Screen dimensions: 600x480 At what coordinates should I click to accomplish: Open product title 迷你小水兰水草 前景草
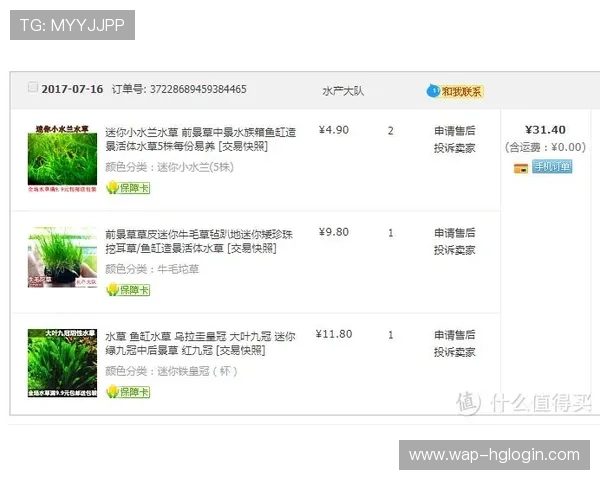(x=201, y=139)
